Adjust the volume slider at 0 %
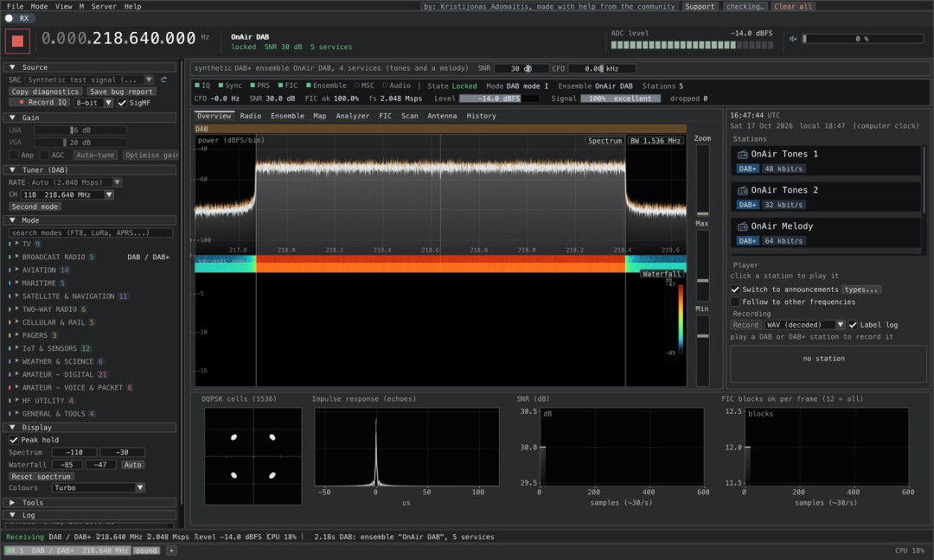 pos(862,39)
